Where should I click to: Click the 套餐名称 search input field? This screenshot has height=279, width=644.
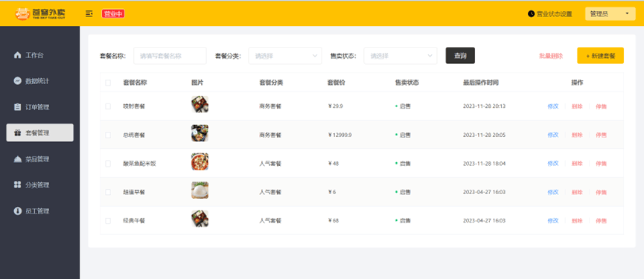(170, 55)
